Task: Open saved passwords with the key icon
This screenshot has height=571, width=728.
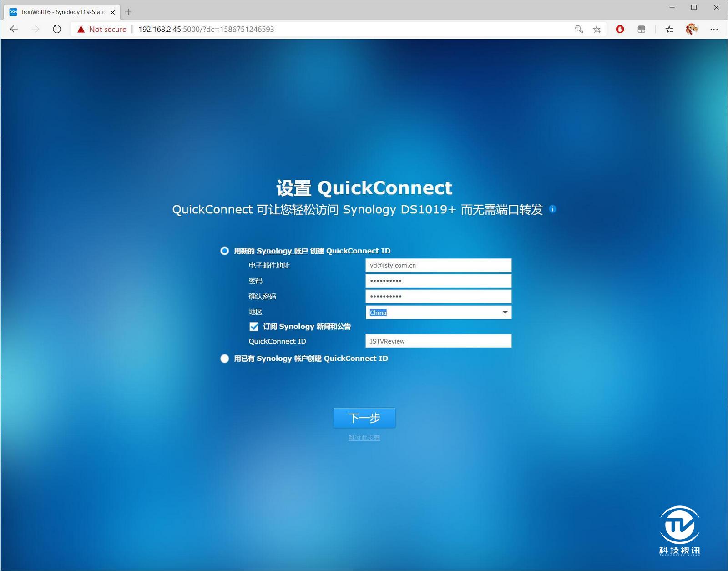Action: [x=578, y=29]
